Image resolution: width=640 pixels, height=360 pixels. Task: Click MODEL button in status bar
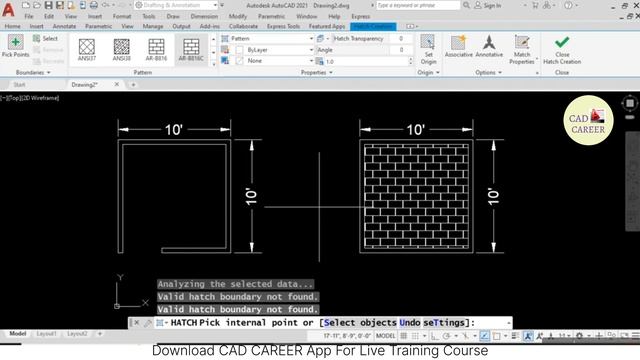click(385, 336)
